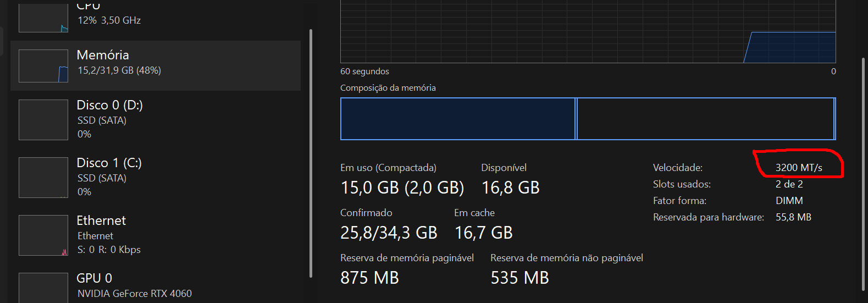Click the Disco 1 (C:) graph thumbnail
868x303 pixels.
click(43, 178)
